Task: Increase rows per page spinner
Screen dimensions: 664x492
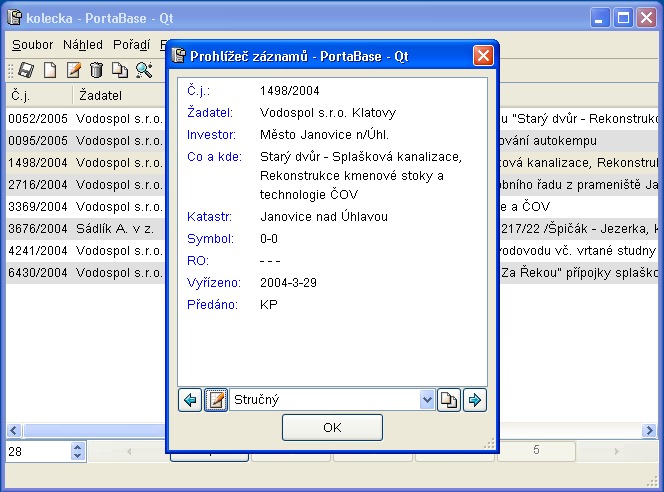Action: [x=77, y=447]
